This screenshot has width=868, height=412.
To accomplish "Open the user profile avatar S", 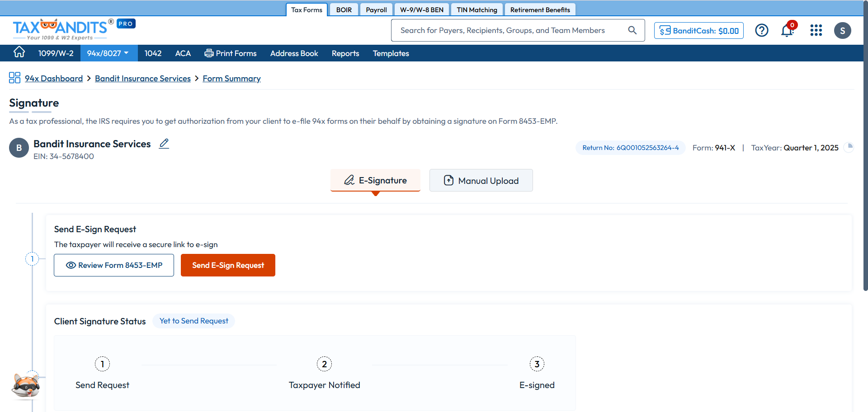I will click(x=842, y=30).
